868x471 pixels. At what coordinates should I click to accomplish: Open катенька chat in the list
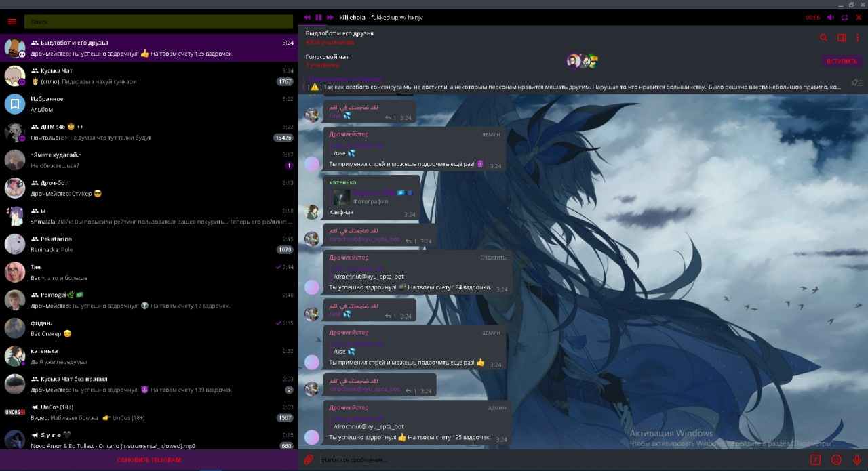(x=149, y=356)
